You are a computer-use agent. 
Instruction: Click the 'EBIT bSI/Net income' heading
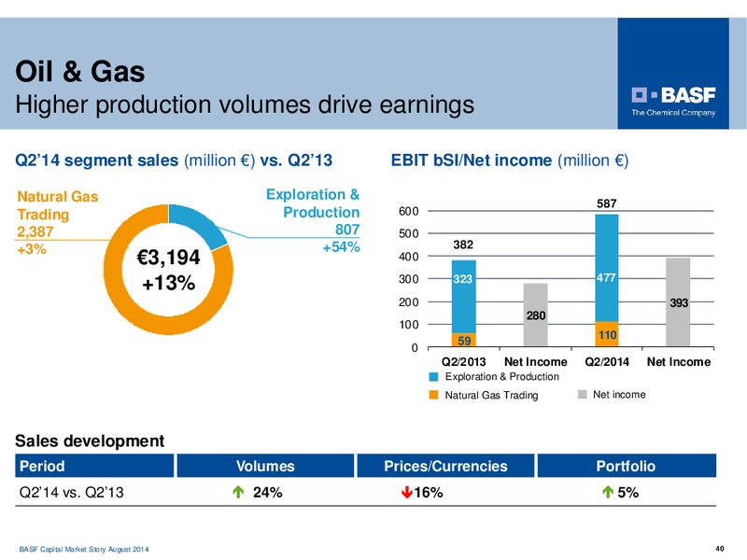[x=472, y=161]
